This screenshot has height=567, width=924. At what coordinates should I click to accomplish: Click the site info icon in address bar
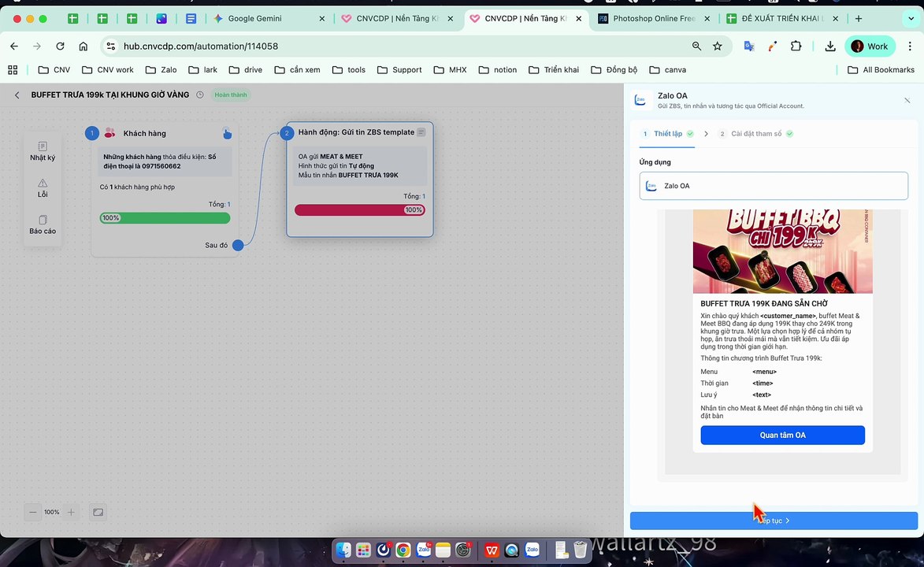coord(111,46)
